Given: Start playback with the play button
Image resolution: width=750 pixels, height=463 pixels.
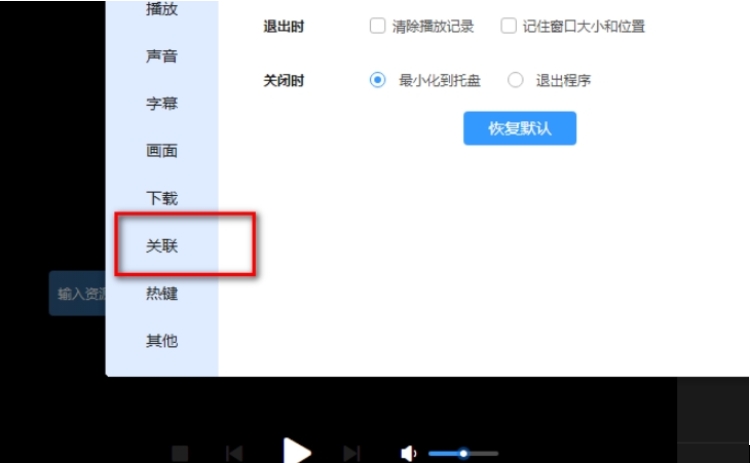Looking at the screenshot, I should click(x=297, y=451).
